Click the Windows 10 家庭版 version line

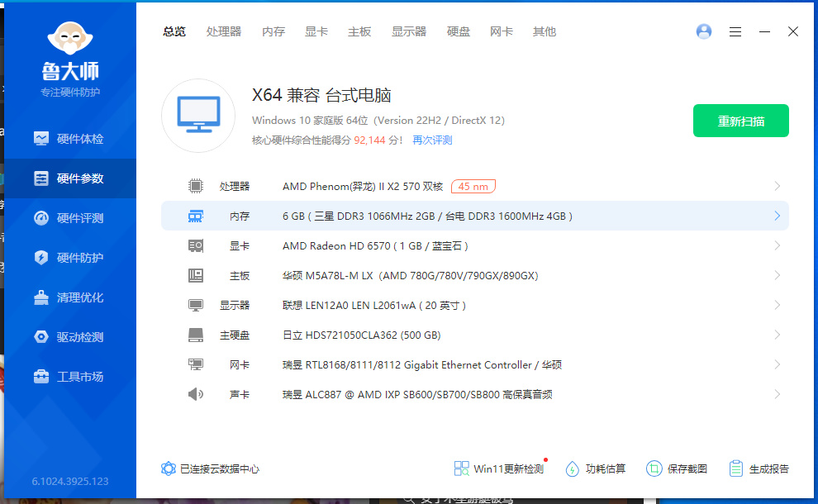click(378, 121)
